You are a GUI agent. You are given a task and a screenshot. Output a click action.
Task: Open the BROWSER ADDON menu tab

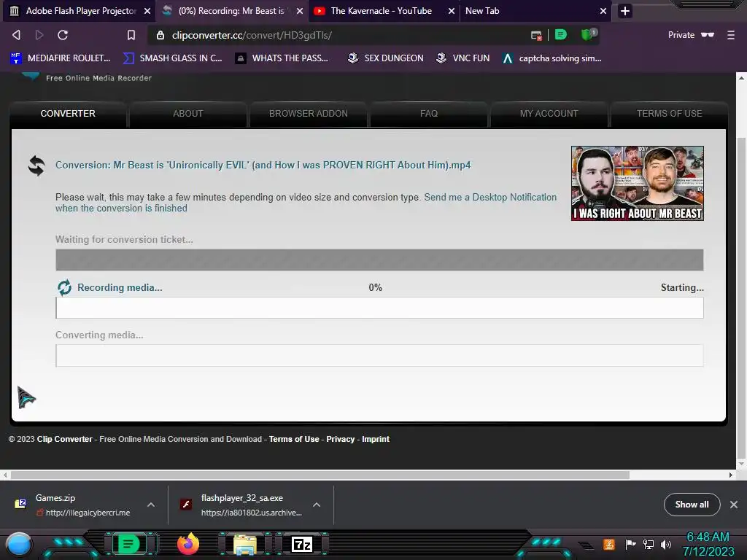309,113
